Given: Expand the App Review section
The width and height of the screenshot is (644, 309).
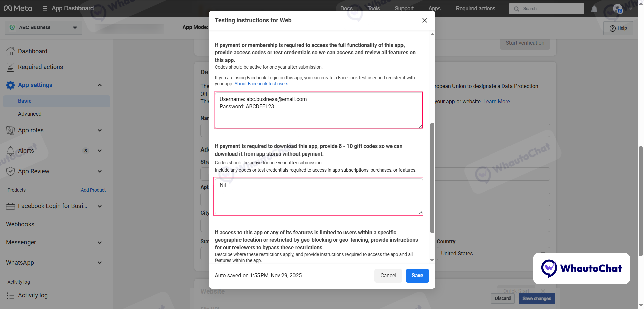Looking at the screenshot, I should tap(100, 171).
